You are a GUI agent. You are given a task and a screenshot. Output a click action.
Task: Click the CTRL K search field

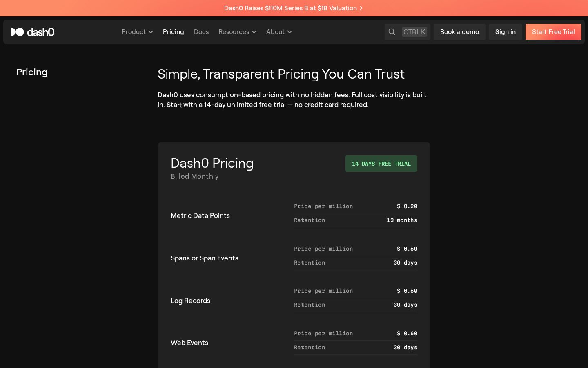[408, 32]
